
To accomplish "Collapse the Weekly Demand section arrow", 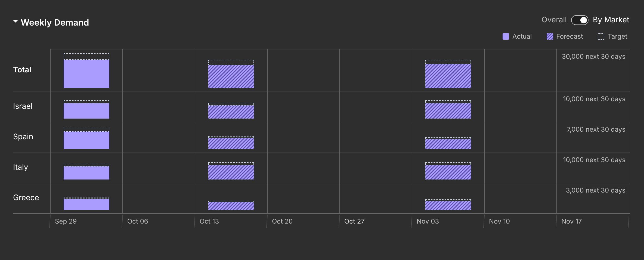I will coord(16,21).
